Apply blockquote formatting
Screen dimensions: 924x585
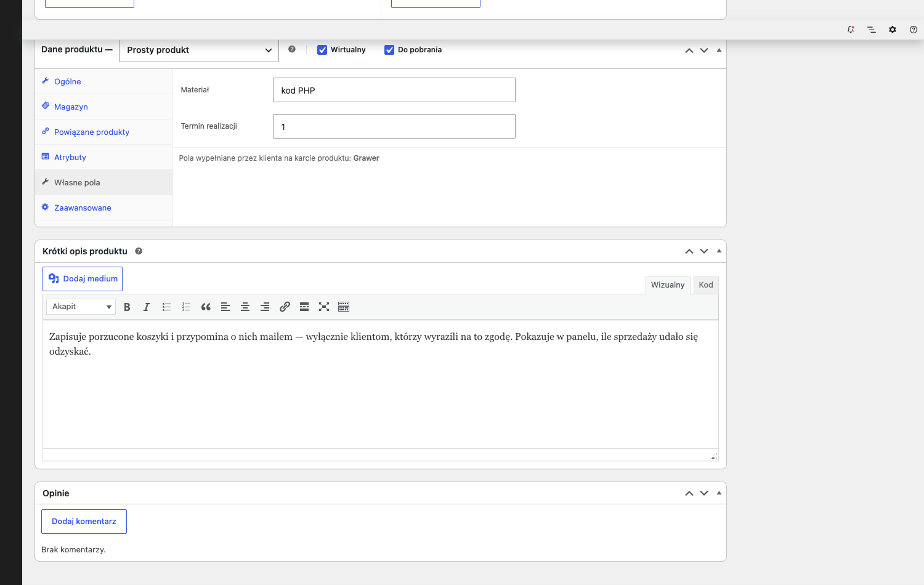pyautogui.click(x=206, y=307)
